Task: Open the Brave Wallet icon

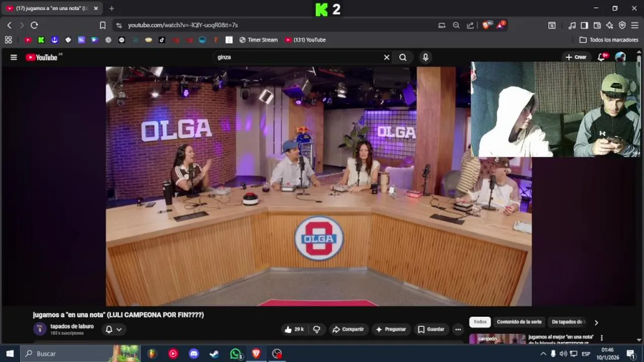Action: click(597, 25)
